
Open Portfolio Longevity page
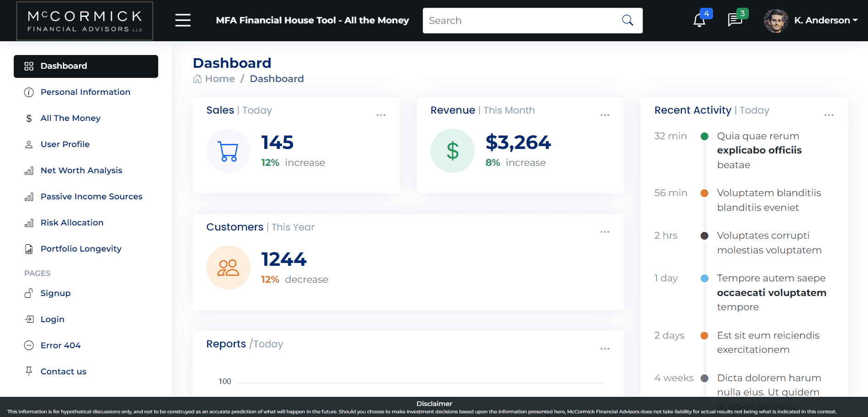point(86,249)
